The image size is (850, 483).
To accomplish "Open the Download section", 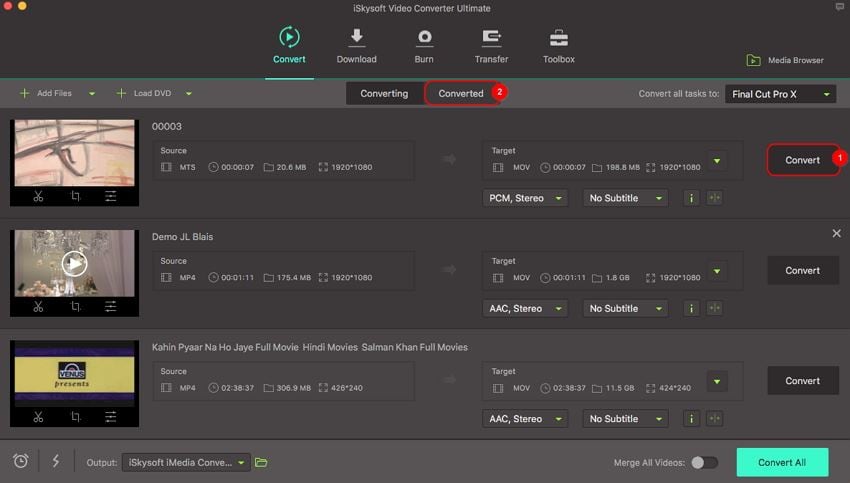I will coord(356,46).
